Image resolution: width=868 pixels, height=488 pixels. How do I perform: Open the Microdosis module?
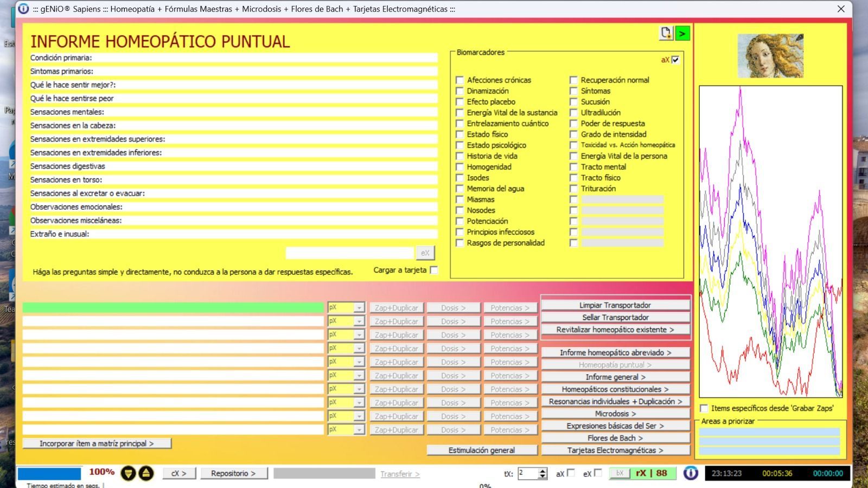(x=615, y=414)
